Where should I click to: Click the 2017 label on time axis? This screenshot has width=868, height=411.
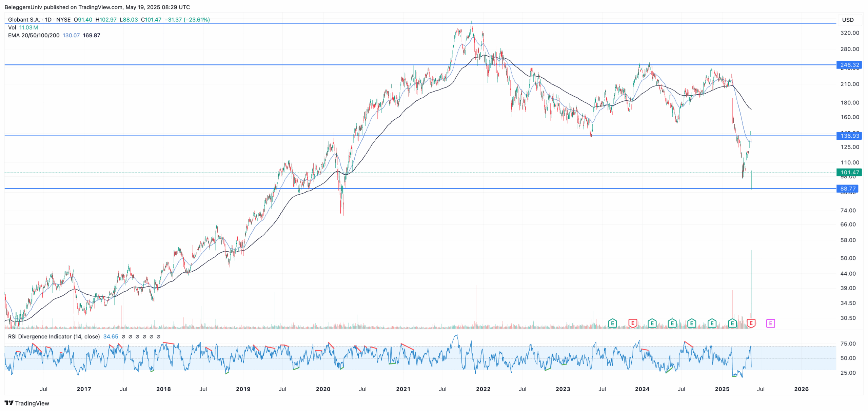pyautogui.click(x=84, y=389)
